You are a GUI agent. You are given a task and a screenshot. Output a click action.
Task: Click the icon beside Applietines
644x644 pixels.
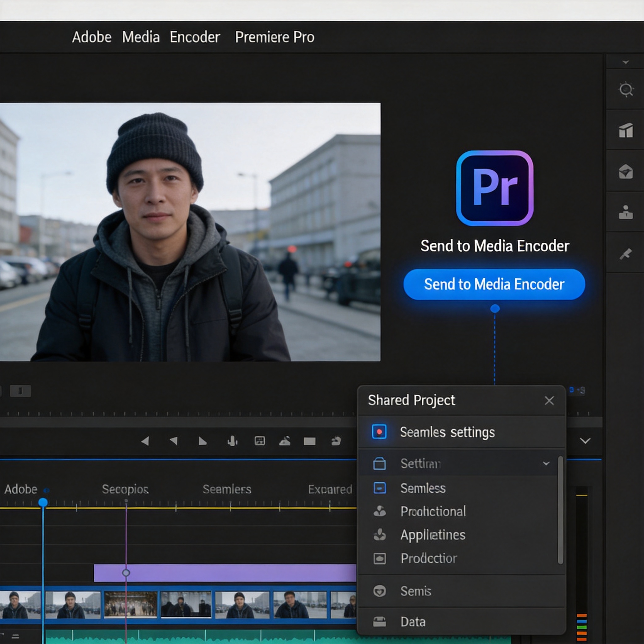pyautogui.click(x=380, y=535)
